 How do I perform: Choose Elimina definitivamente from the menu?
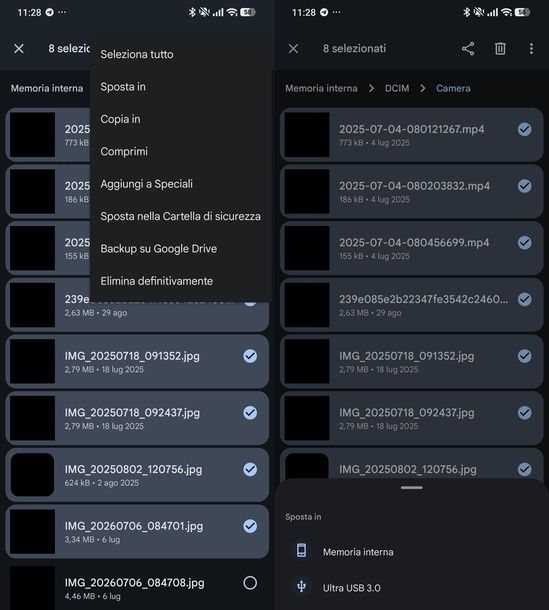point(156,281)
